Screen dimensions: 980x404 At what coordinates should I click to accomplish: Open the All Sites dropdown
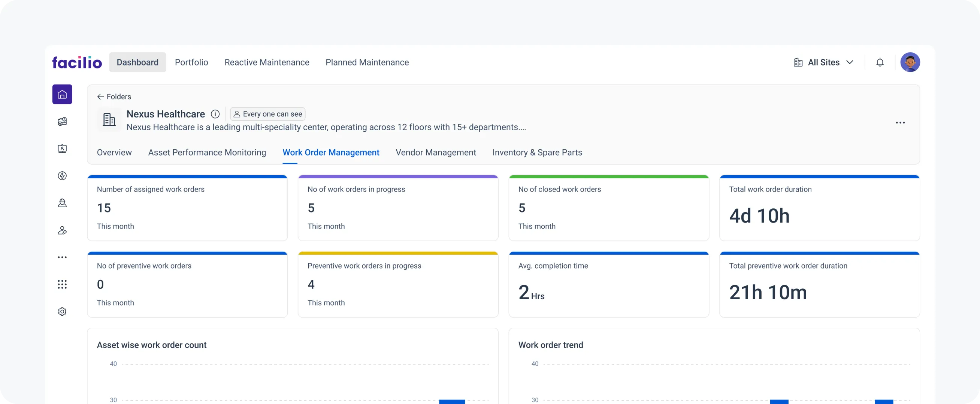[x=851, y=62]
